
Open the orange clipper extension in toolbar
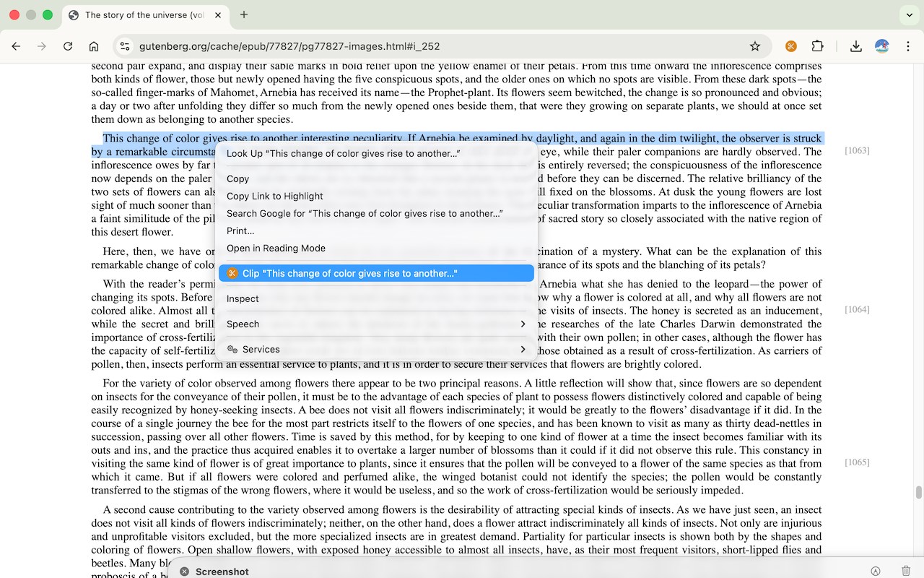[x=791, y=46]
